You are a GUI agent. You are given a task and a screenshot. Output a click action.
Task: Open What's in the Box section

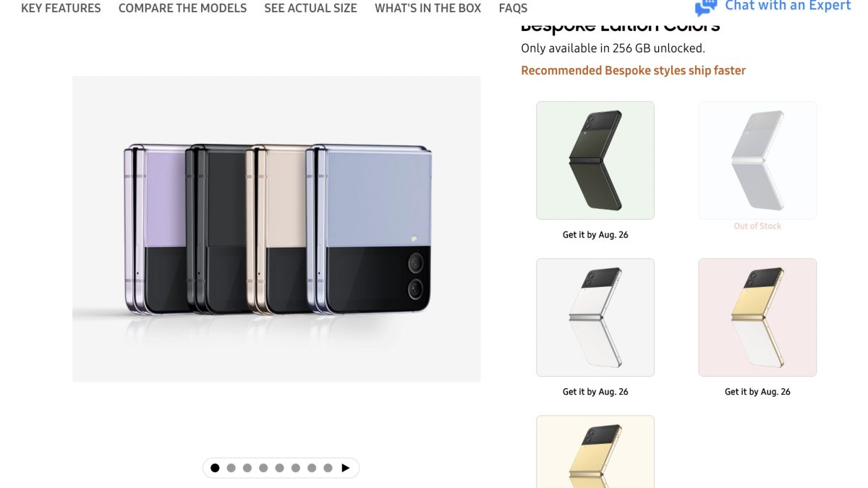(427, 9)
